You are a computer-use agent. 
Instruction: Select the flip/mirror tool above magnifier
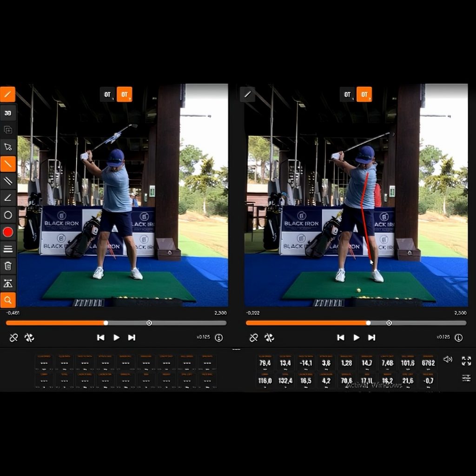8,283
